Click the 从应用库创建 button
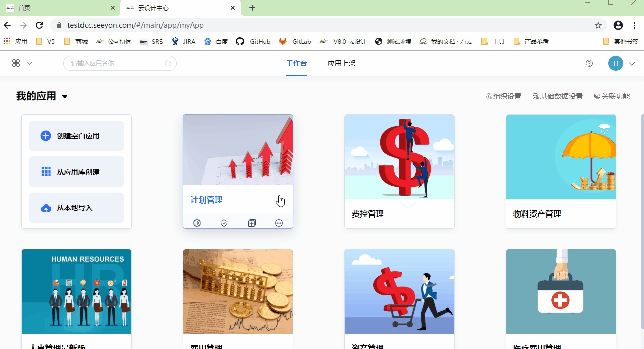The image size is (644, 349). coord(76,172)
